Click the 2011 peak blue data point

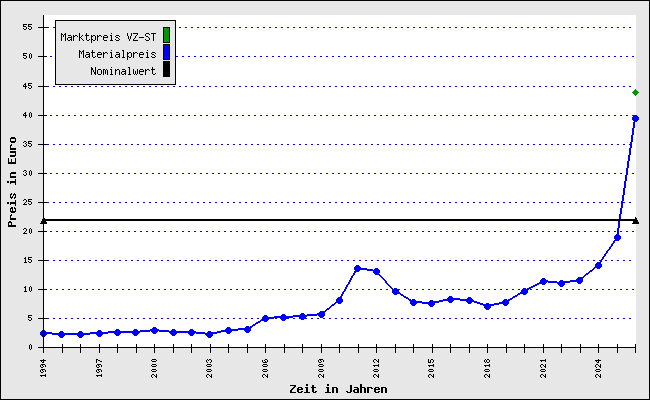coord(357,268)
